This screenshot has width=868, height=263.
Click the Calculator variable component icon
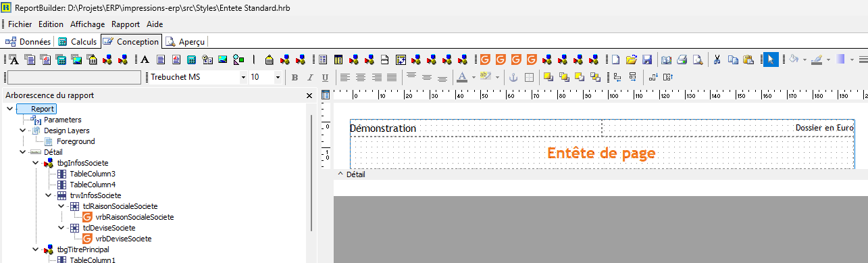point(191,59)
